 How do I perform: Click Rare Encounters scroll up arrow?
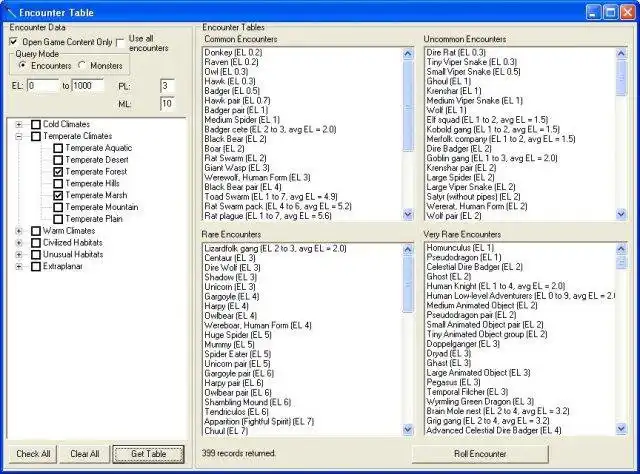tap(408, 249)
